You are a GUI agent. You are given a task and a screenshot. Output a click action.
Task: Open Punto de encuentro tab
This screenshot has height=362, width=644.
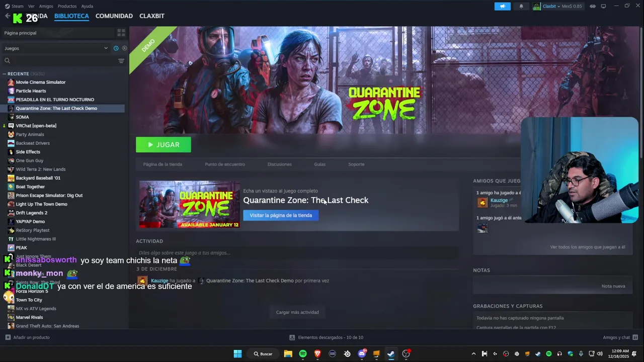coord(225,164)
